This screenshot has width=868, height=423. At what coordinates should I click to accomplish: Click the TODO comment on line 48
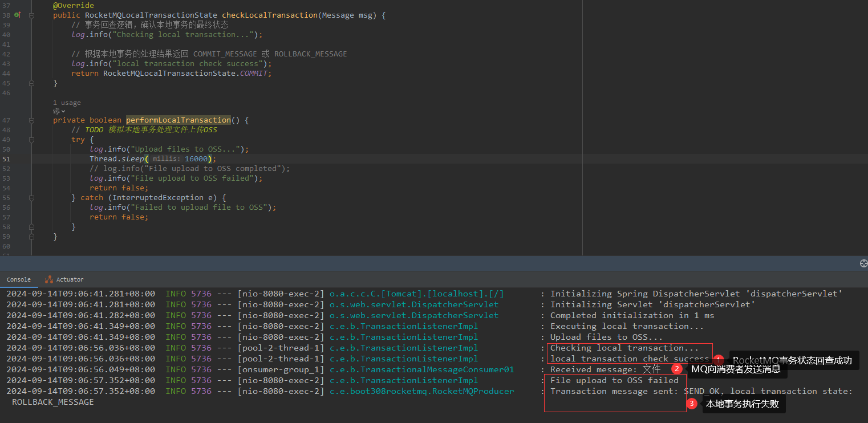tap(144, 130)
